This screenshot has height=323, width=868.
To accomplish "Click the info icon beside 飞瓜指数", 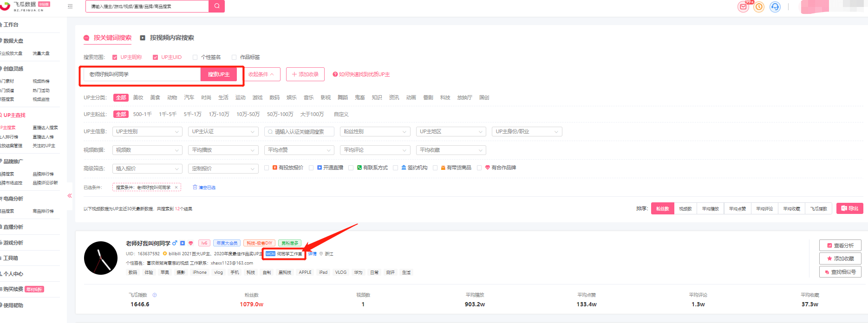I will click(155, 295).
